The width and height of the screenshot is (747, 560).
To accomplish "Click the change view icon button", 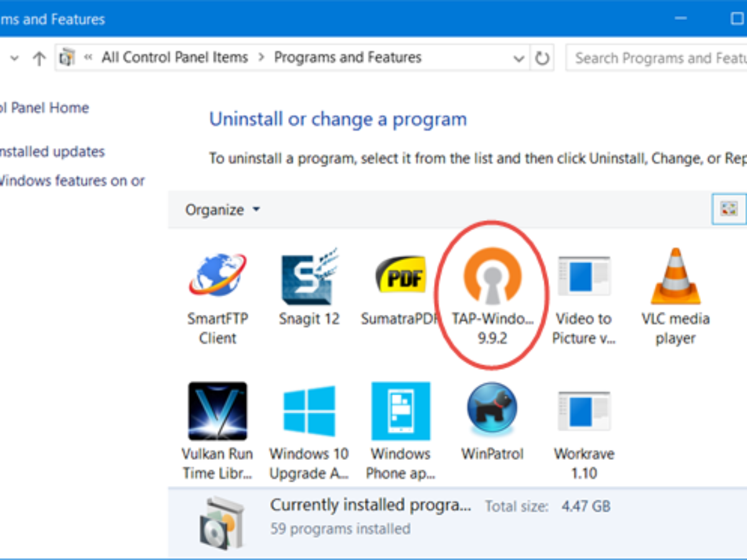I will tap(728, 209).
